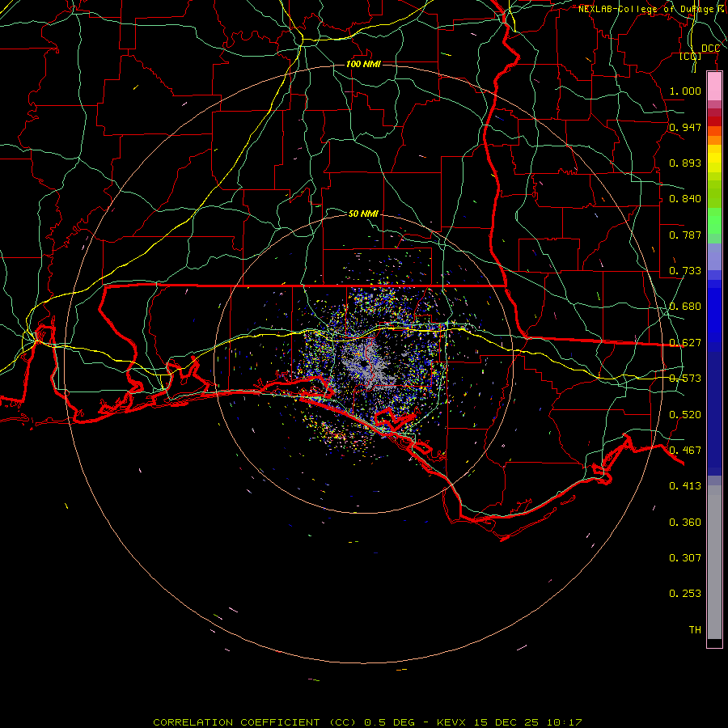Click the 1.000 scale value
The image size is (728, 728).
pyautogui.click(x=685, y=91)
